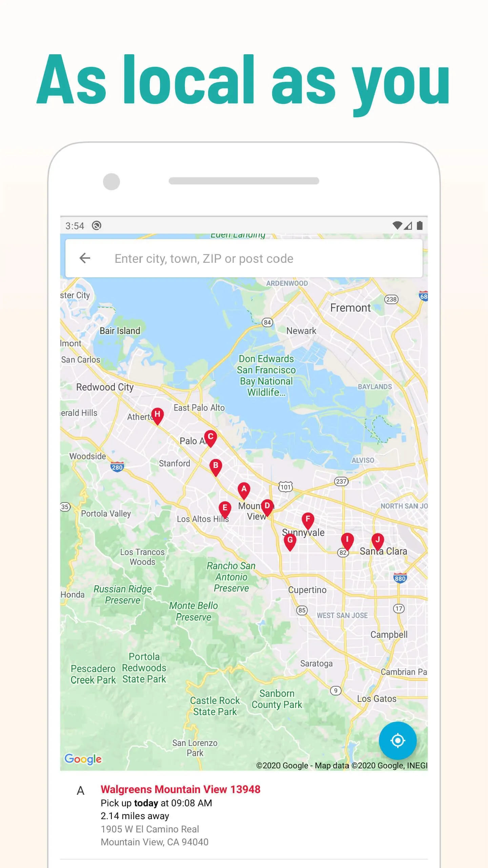488x868 pixels.
Task: Select map pin D in Mountain View
Action: click(x=267, y=508)
